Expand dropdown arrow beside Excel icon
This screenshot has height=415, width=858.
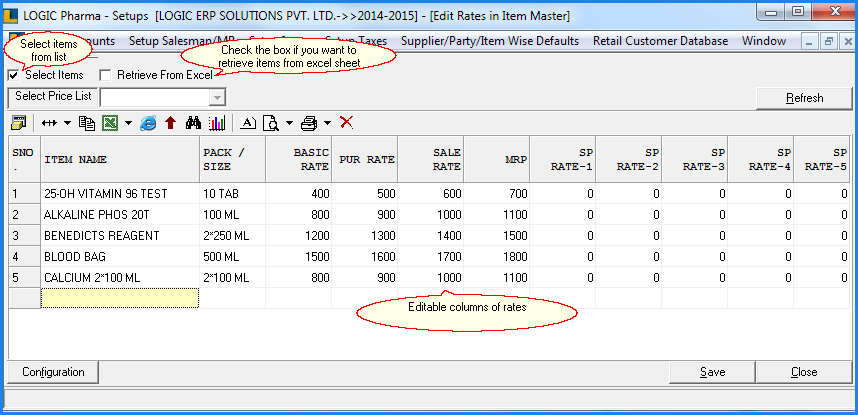128,123
